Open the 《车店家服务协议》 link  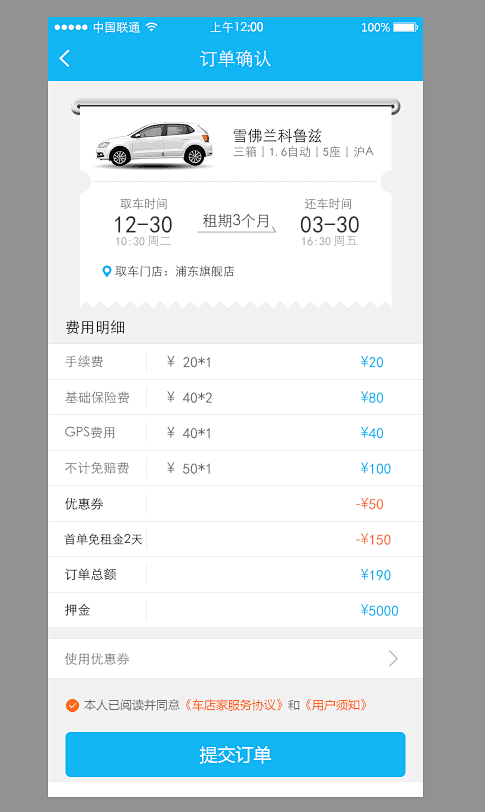[234, 705]
